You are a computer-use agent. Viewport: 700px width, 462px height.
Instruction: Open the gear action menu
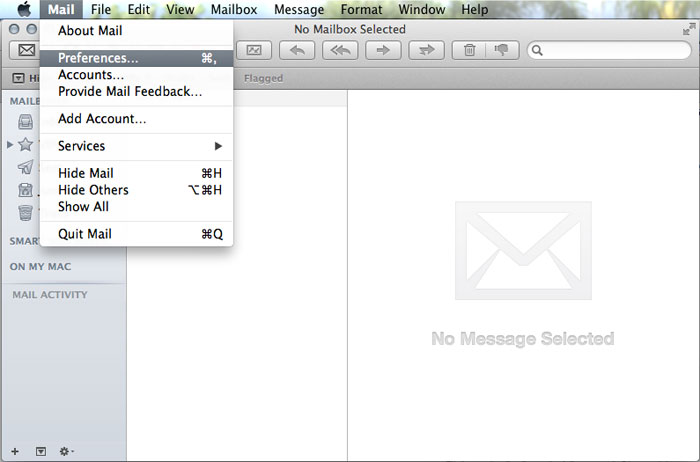pyautogui.click(x=66, y=451)
